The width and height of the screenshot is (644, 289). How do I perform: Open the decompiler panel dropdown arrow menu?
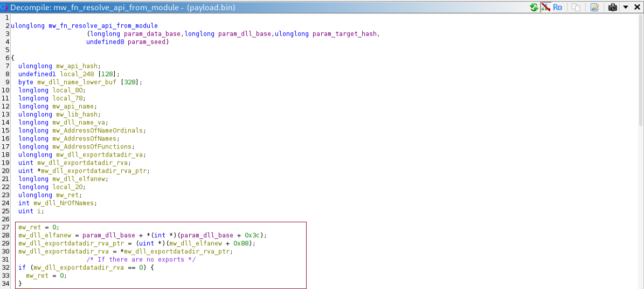point(626,7)
